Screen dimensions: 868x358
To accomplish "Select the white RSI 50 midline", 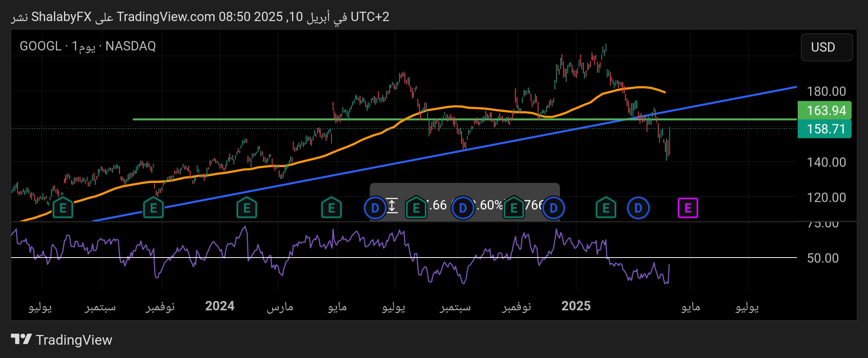I will coord(404,258).
